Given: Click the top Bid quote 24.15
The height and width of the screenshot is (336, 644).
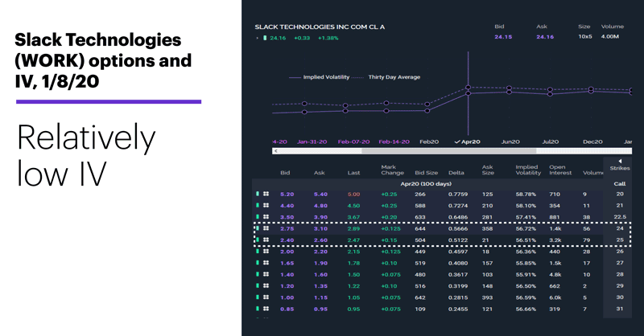Looking at the screenshot, I should (x=503, y=36).
